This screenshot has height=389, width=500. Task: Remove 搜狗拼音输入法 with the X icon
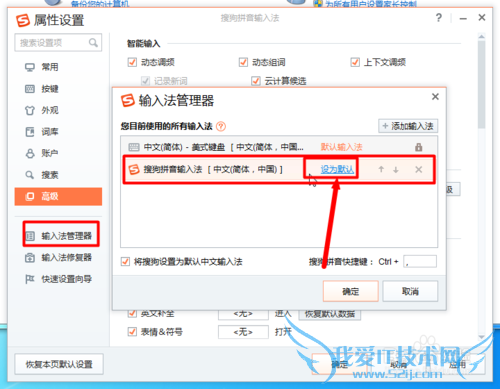tap(419, 169)
